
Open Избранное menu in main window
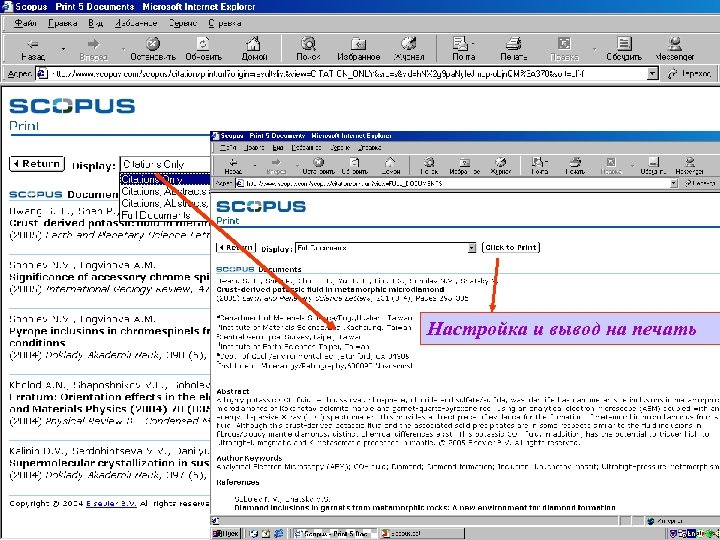click(x=136, y=23)
